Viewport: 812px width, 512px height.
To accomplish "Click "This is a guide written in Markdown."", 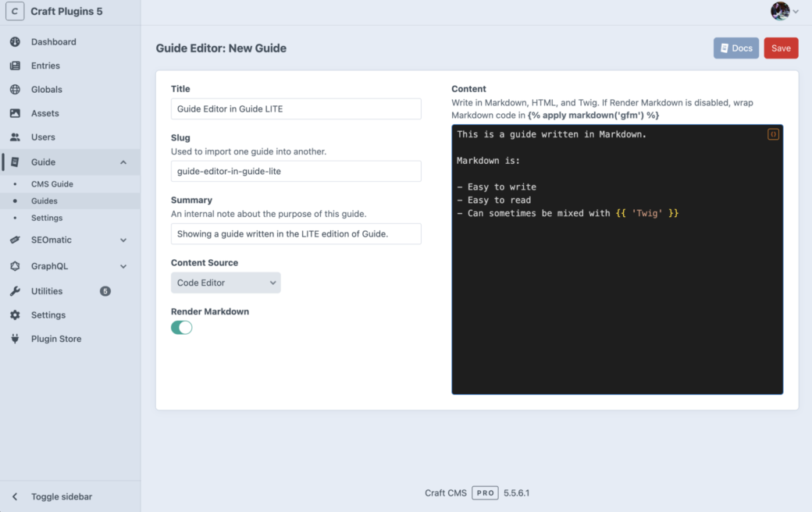I will [551, 134].
